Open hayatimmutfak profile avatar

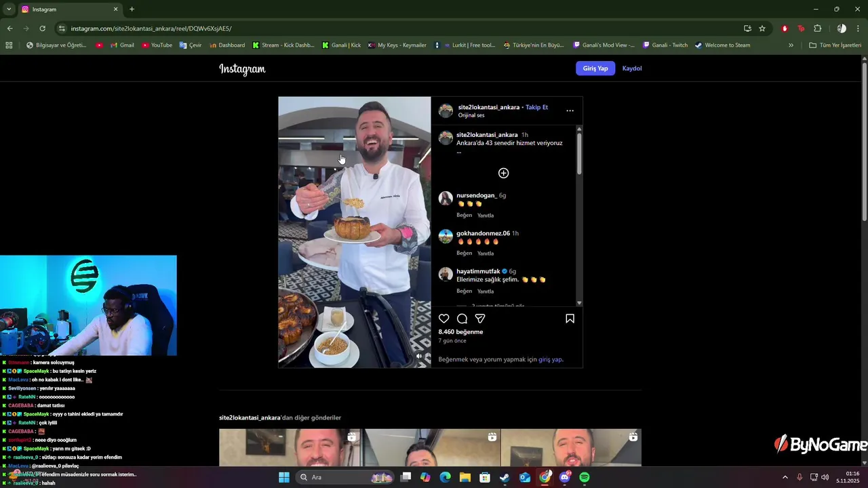pyautogui.click(x=446, y=274)
